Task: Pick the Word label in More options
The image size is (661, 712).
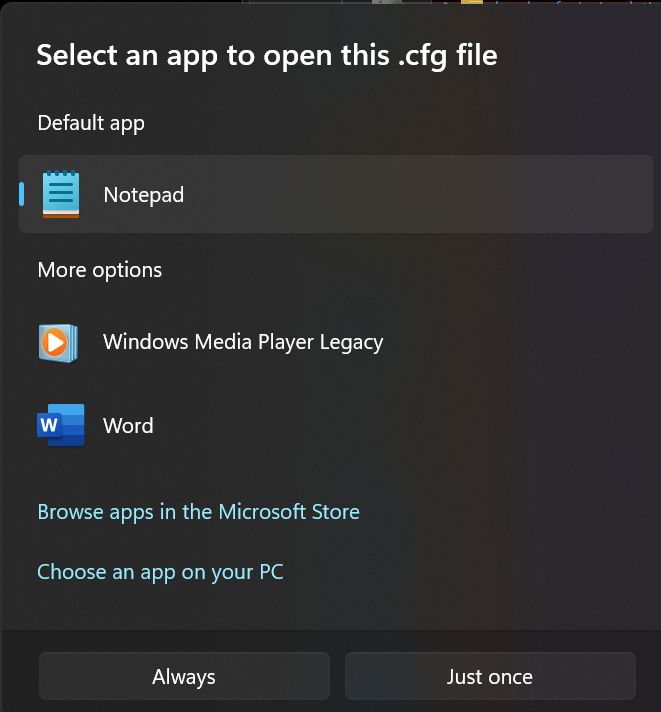Action: 128,425
